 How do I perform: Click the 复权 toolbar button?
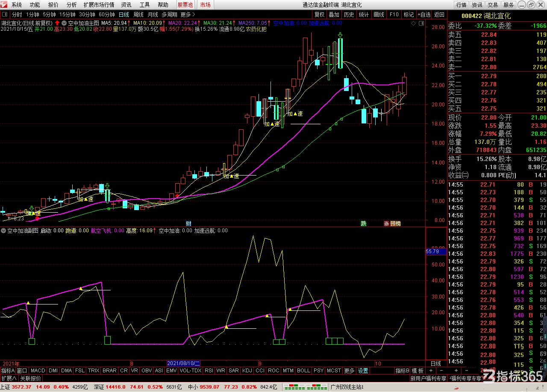coord(319,15)
